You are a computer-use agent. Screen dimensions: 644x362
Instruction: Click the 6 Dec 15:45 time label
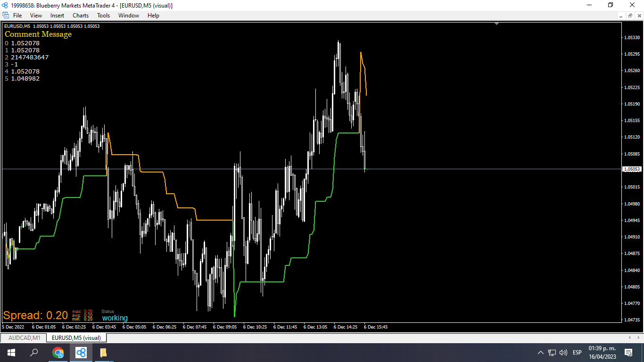pos(376,327)
